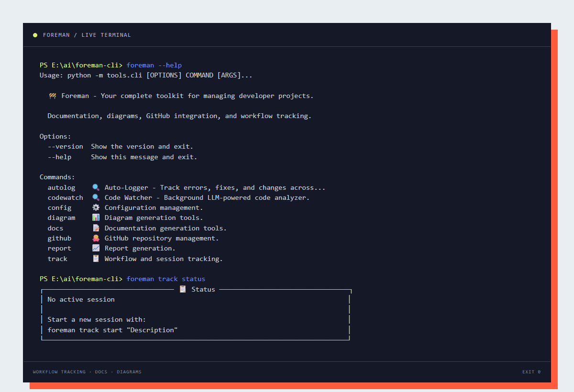The height and width of the screenshot is (392, 574).
Task: Select the 'foreman track status' command text
Action: click(166, 279)
